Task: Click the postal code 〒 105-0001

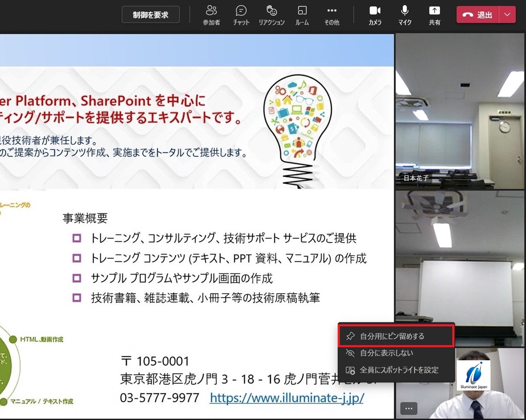Action: [x=155, y=361]
